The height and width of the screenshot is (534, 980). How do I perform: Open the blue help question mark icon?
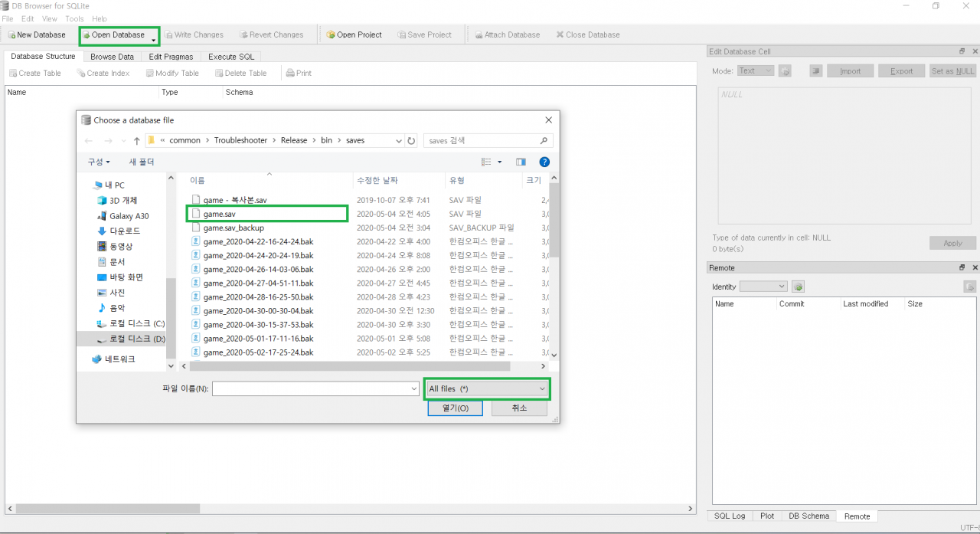point(544,162)
